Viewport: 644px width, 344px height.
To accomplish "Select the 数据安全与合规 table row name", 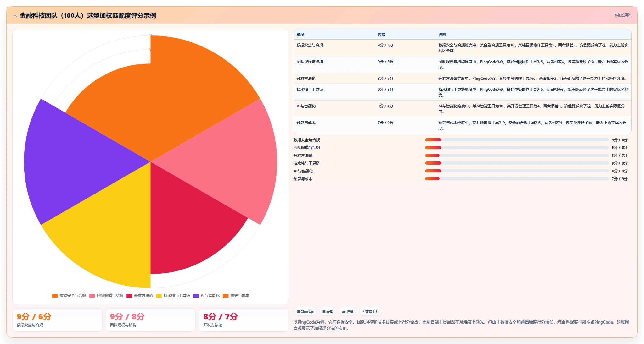I will [x=310, y=45].
